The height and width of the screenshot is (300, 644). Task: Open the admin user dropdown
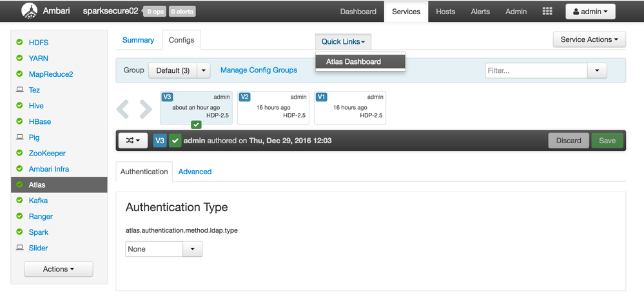tap(590, 12)
